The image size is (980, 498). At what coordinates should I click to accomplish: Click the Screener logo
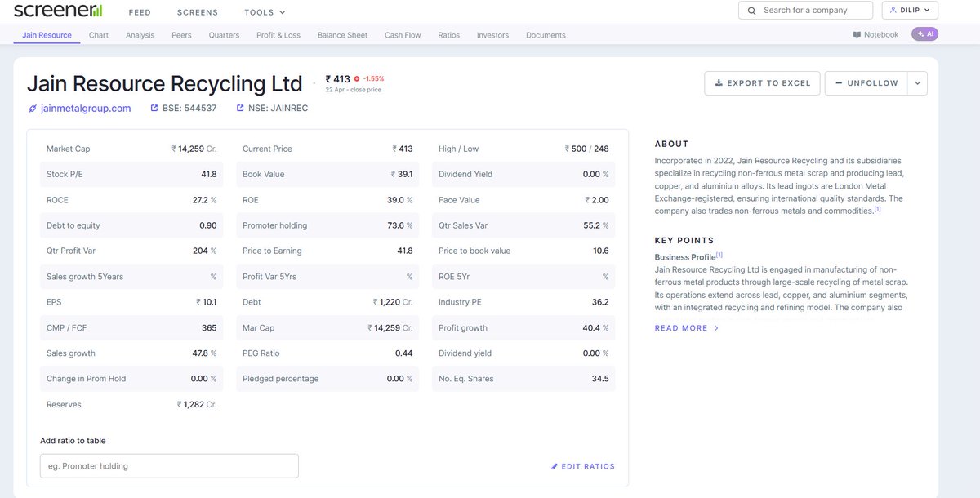(58, 11)
